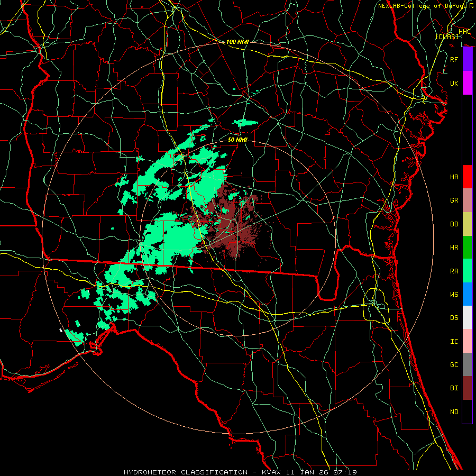Click the RA legend label
Screen dimensions: 476x476
(x=454, y=271)
